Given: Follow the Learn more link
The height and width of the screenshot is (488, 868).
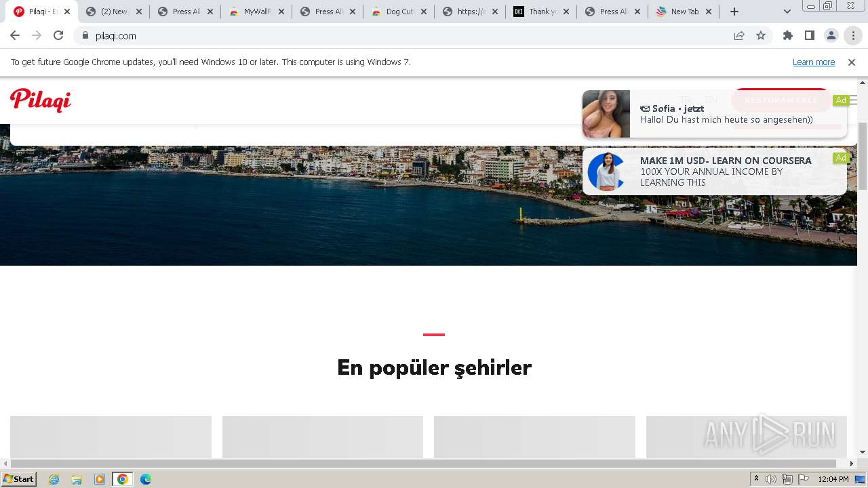Looking at the screenshot, I should pos(814,62).
